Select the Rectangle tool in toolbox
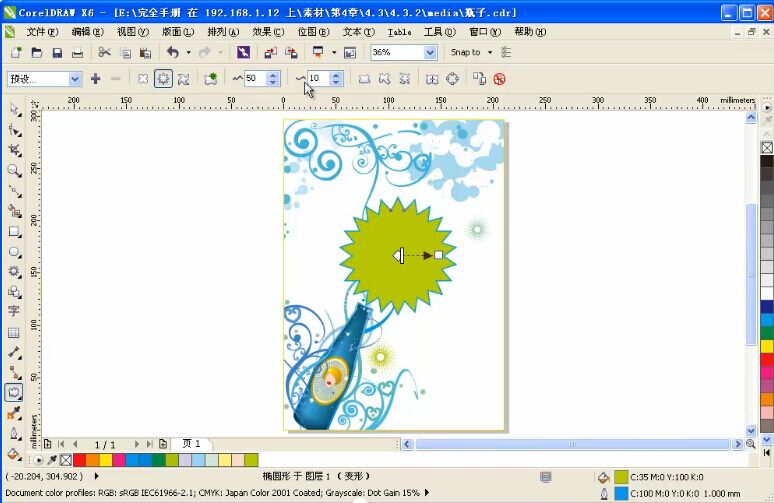 click(x=14, y=232)
